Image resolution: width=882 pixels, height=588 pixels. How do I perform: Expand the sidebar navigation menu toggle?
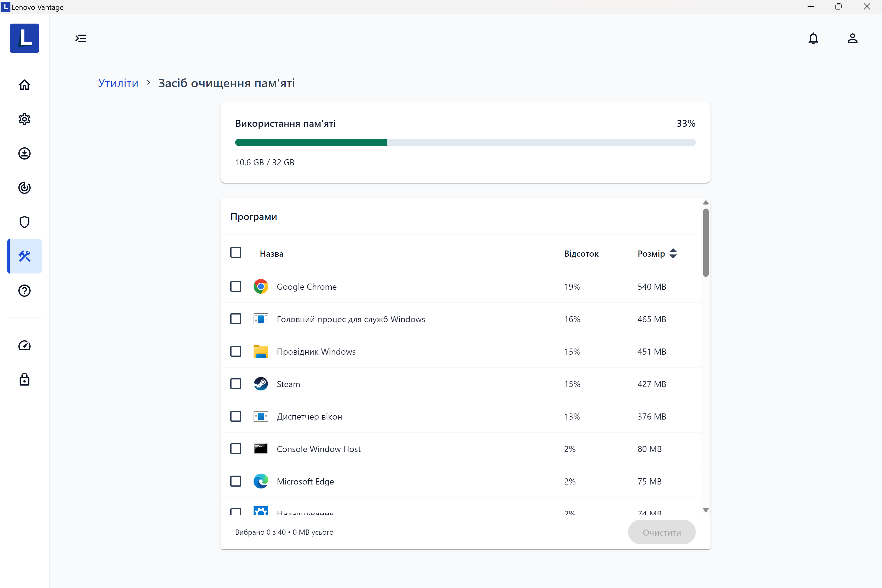point(81,38)
